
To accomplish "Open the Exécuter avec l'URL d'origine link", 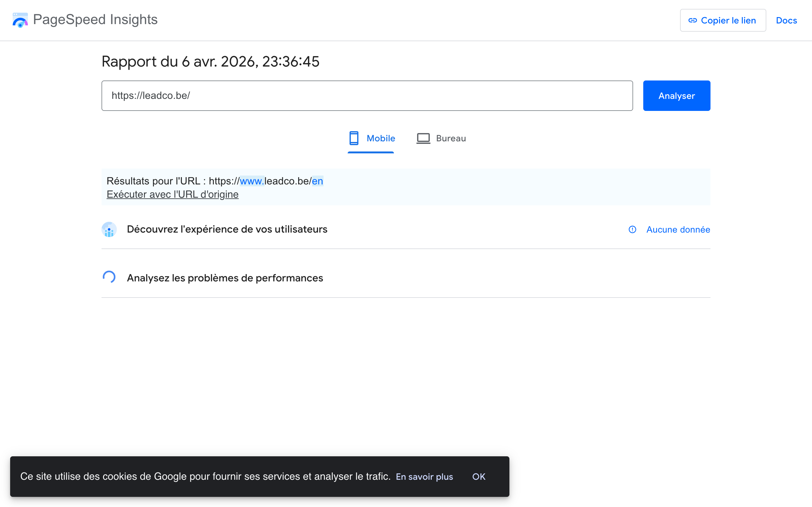I will (x=173, y=194).
